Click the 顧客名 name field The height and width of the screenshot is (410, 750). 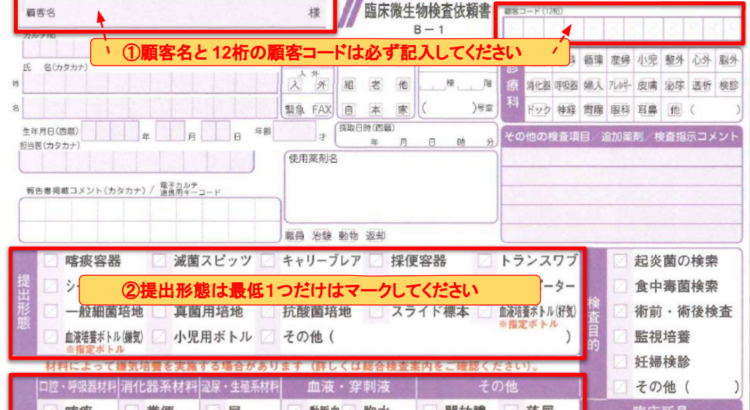point(175,13)
